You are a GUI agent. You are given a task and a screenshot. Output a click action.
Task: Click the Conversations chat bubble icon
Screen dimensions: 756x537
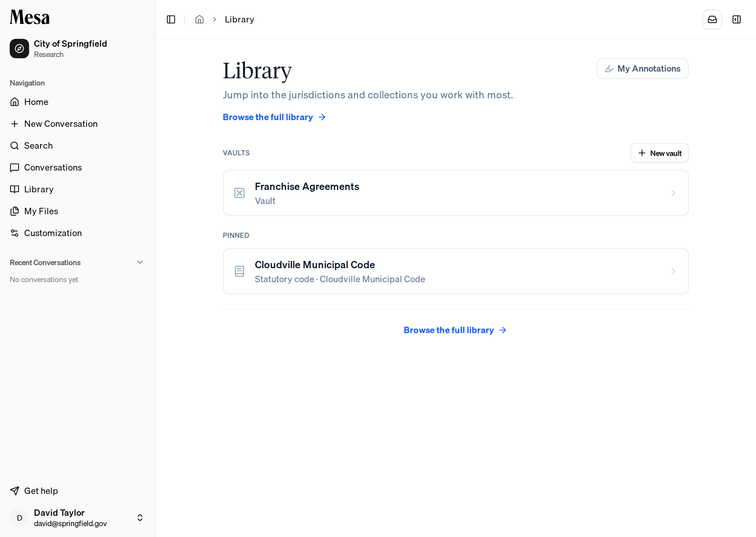tap(15, 167)
